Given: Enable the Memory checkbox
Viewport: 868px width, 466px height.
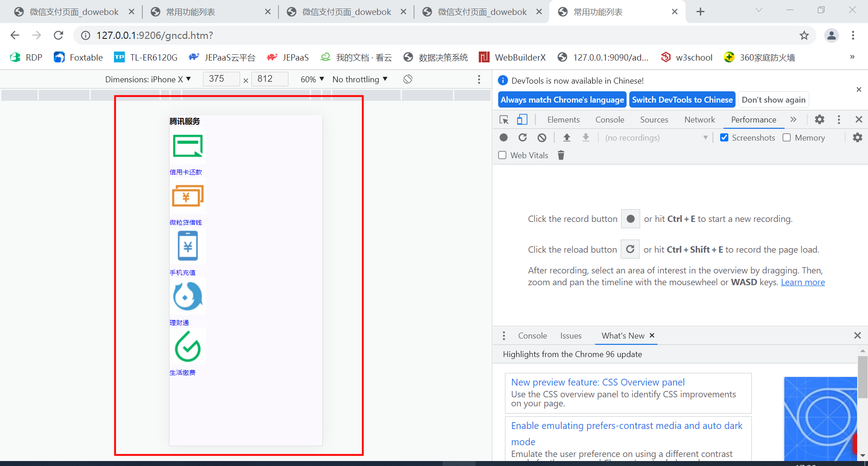Looking at the screenshot, I should click(x=787, y=137).
